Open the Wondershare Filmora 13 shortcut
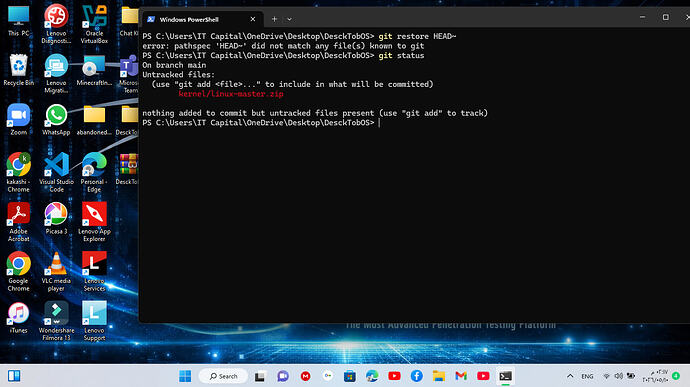Viewport: 690px width, 387px height. [56, 321]
